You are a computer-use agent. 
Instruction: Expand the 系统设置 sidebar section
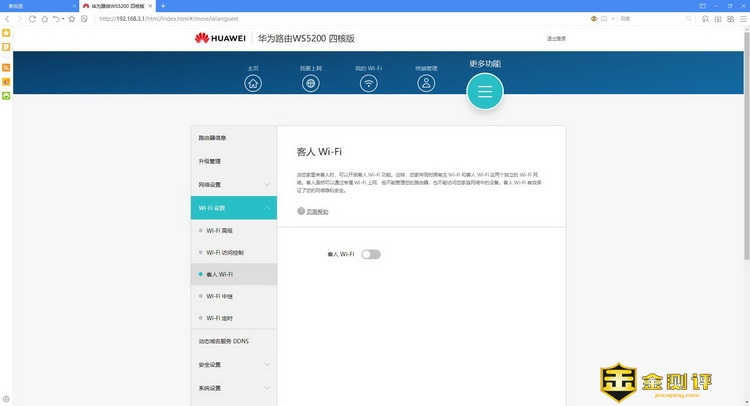pyautogui.click(x=232, y=388)
